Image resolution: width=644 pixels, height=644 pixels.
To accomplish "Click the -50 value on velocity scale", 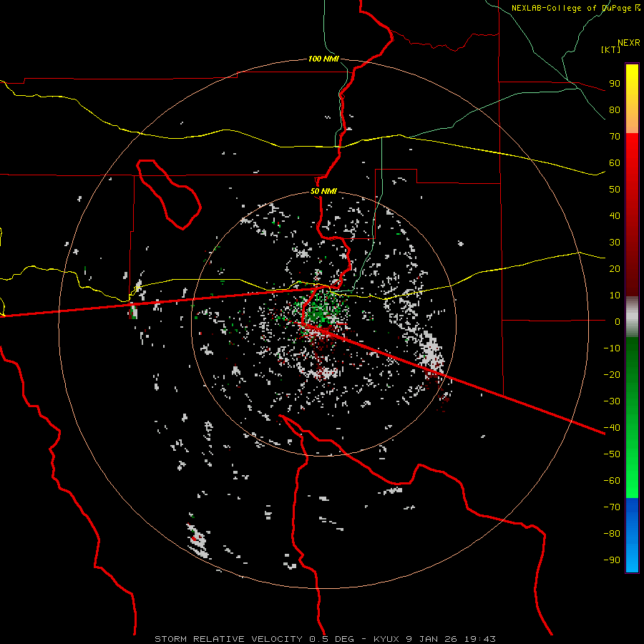I will click(x=612, y=454).
